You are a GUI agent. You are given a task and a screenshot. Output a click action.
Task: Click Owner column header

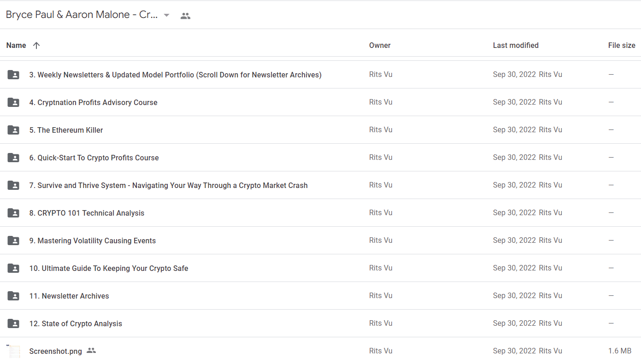(x=380, y=45)
